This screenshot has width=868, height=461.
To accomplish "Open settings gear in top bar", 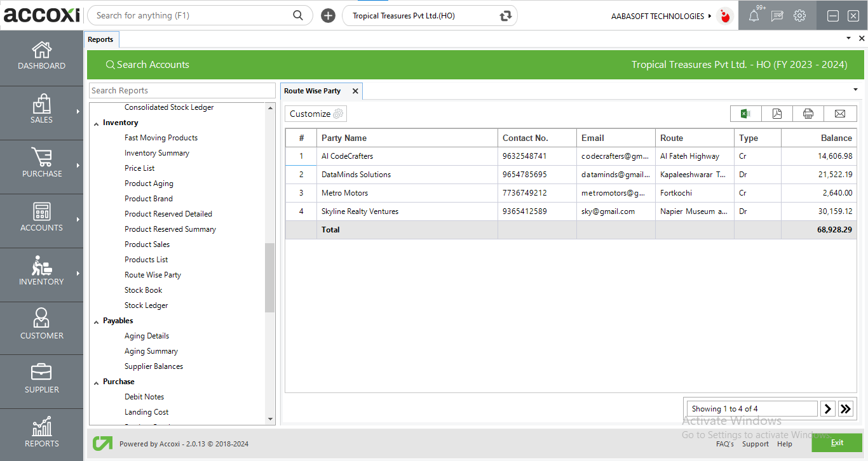I will (799, 16).
